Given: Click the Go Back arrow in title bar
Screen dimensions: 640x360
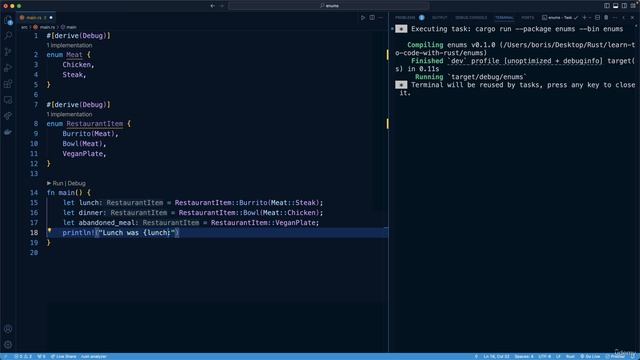Looking at the screenshot, I should coord(212,6).
